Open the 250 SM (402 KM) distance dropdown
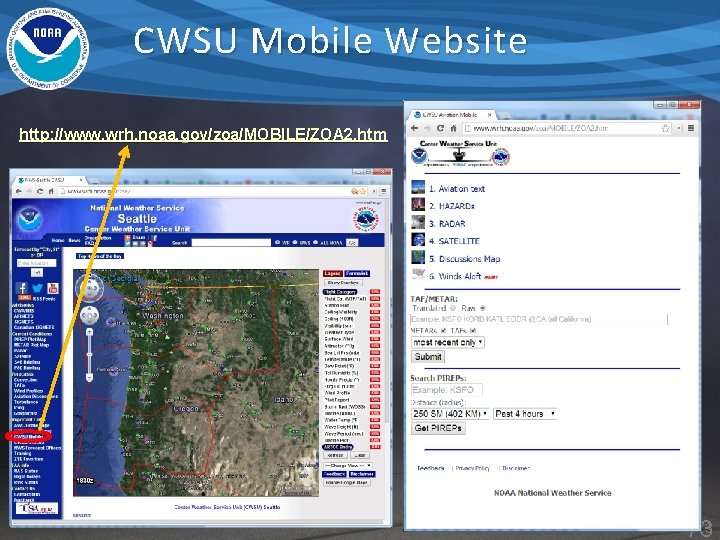 click(x=450, y=414)
